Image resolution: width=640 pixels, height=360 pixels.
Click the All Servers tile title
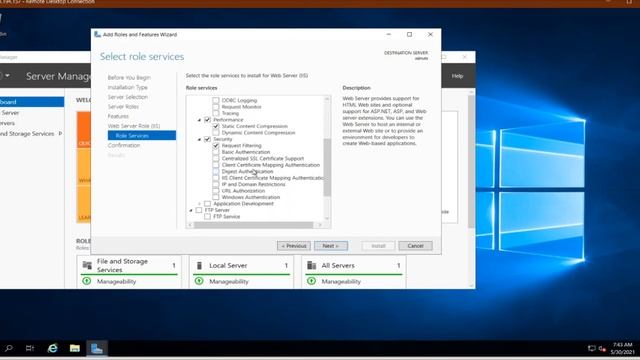pyautogui.click(x=338, y=265)
